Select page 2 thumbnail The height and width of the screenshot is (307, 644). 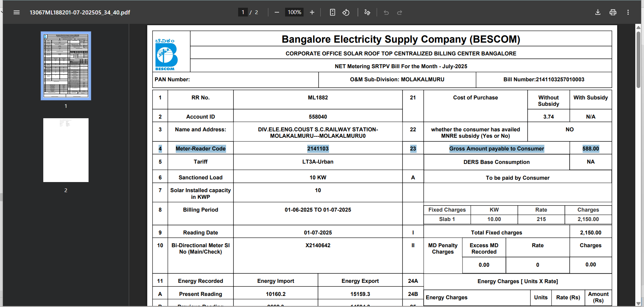66,150
